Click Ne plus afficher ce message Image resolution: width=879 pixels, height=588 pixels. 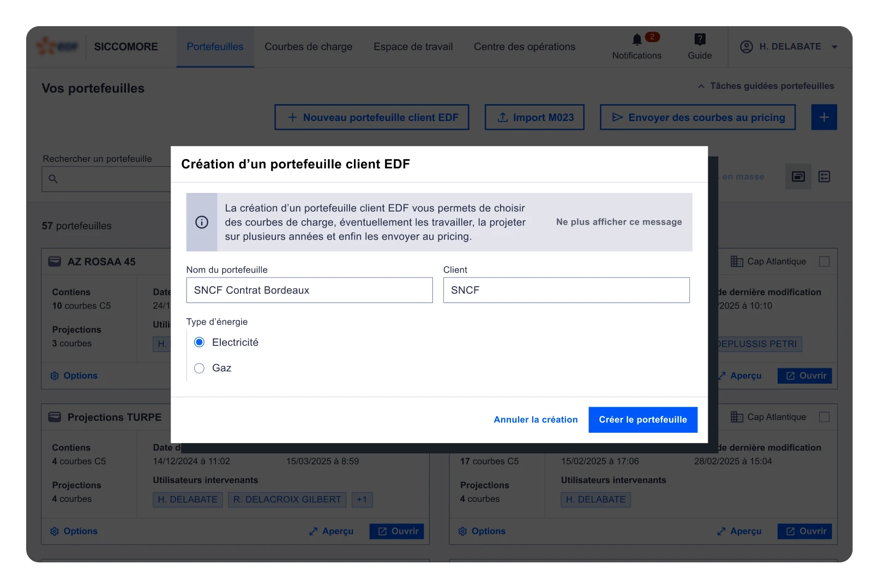pyautogui.click(x=619, y=222)
